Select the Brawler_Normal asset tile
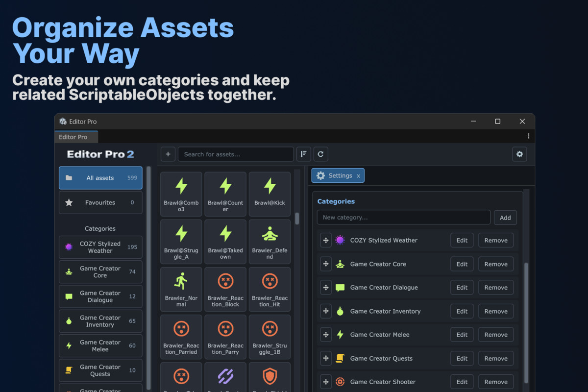Image resolution: width=588 pixels, height=392 pixels. [181, 289]
